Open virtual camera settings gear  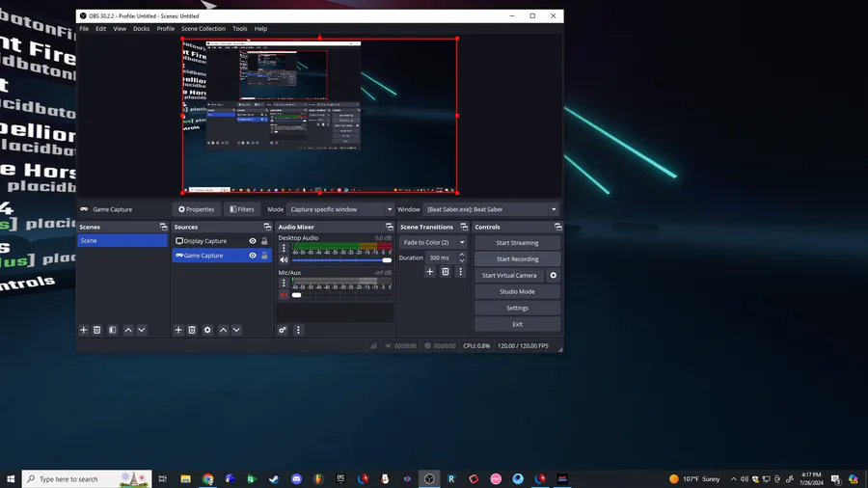[553, 275]
